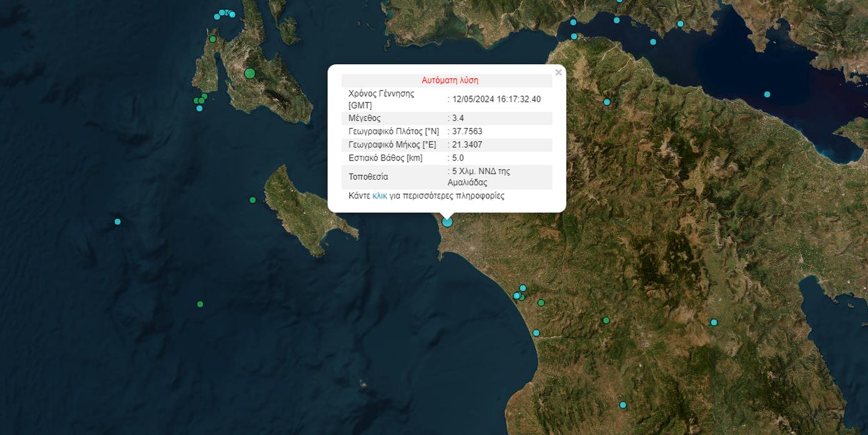Select the cyan marker in the Gulf of Corinth waters
Viewport: 868px width, 435px height.
(767, 95)
